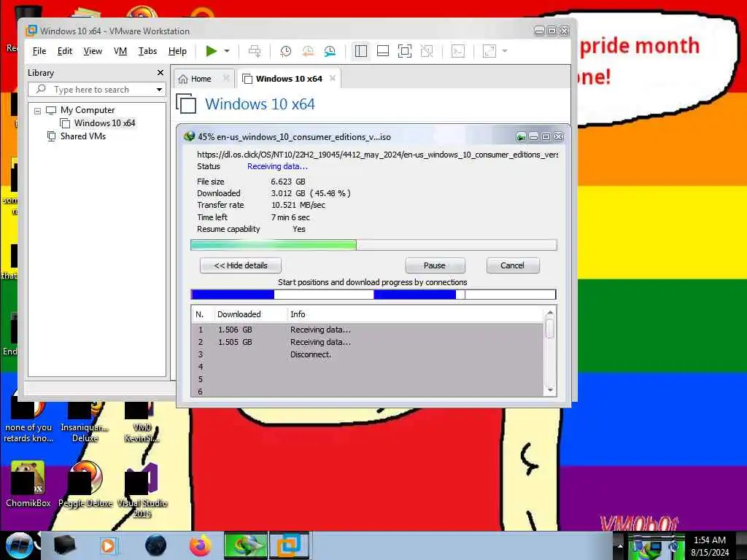Click the green download progress bar
Screen dimensions: 747x560
pyautogui.click(x=373, y=245)
